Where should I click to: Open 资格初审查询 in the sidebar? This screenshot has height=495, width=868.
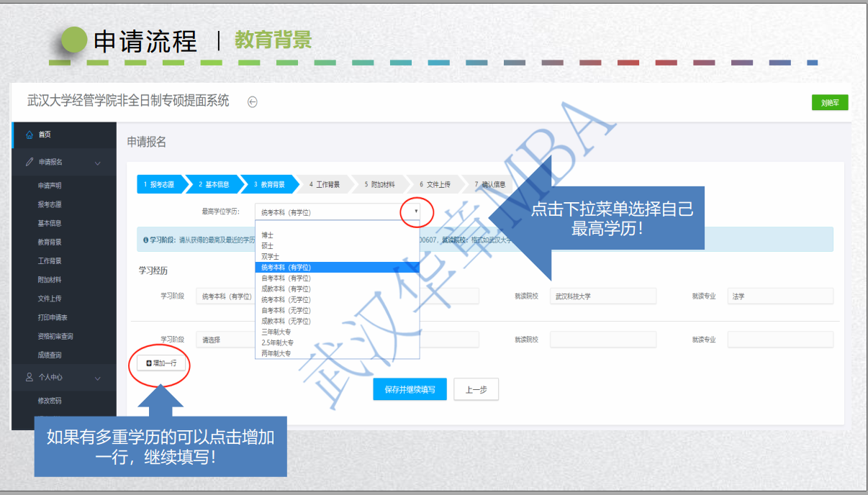(55, 336)
